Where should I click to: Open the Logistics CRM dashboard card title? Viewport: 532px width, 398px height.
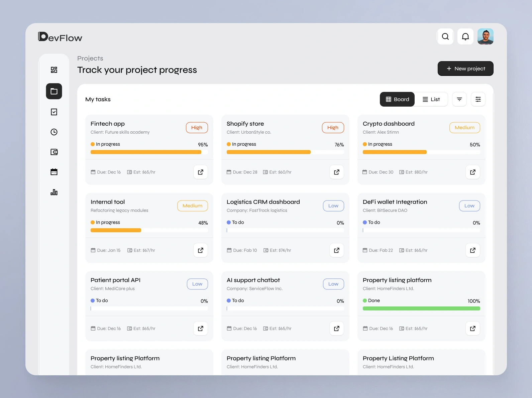point(263,202)
